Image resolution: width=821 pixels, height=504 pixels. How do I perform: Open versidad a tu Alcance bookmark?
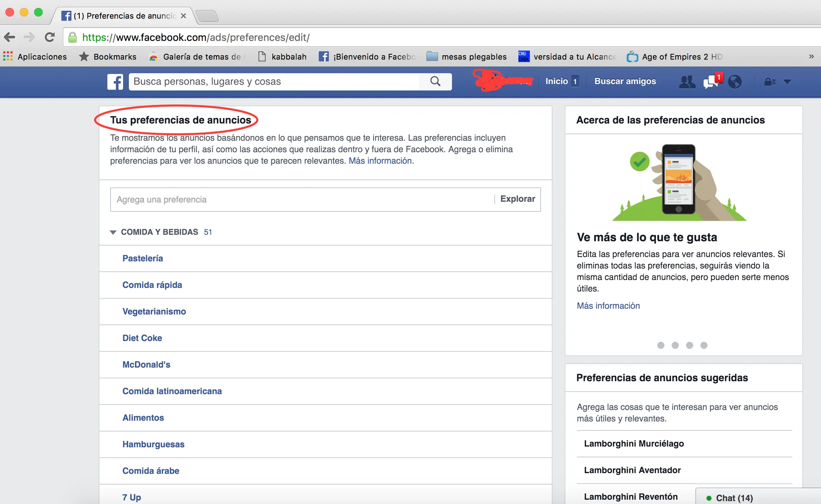tap(567, 57)
